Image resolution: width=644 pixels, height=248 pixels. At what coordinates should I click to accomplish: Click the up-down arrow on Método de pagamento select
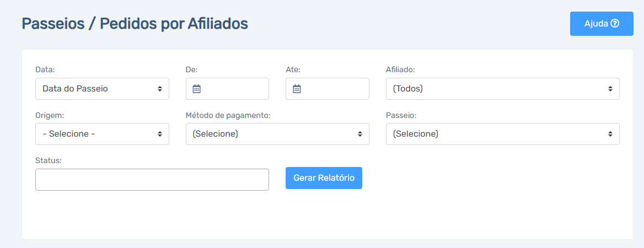tap(360, 134)
